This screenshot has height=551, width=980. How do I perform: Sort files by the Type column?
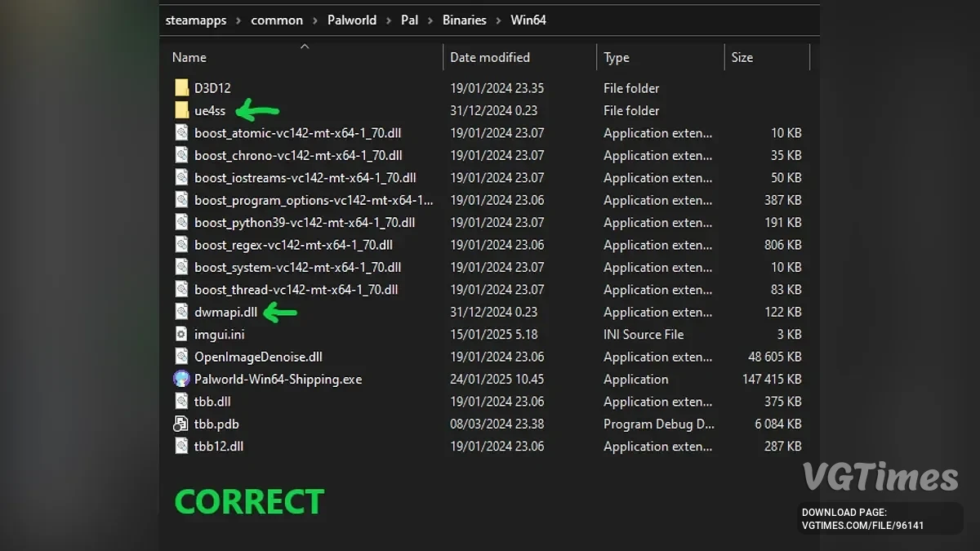[617, 57]
